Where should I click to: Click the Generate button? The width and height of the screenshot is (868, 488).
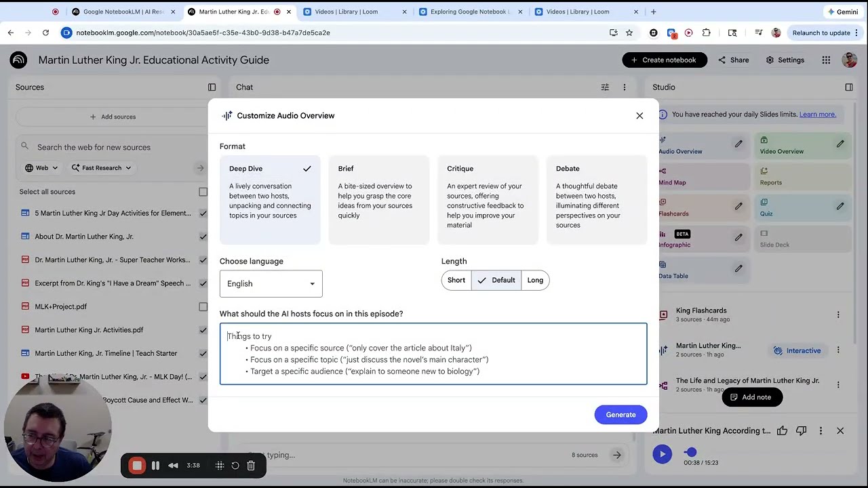tap(620, 415)
